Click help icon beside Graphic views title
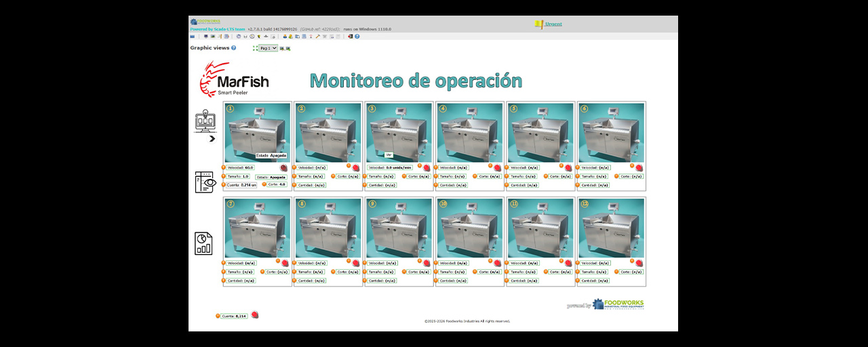The image size is (868, 347). point(234,48)
